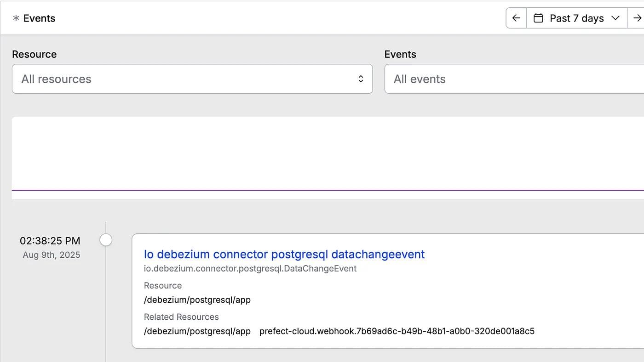Viewport: 644px width, 362px height.
Task: Select the timeline circle marker for the event
Action: (106, 240)
